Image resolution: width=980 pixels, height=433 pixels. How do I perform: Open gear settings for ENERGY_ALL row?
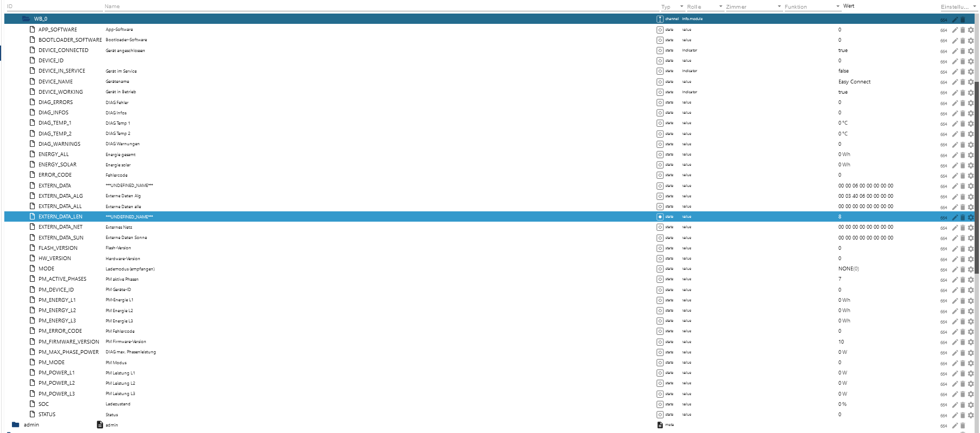pyautogui.click(x=971, y=154)
